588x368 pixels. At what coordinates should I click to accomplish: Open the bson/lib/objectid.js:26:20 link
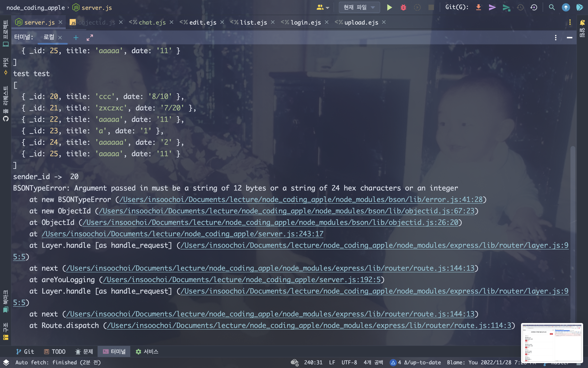tap(270, 222)
